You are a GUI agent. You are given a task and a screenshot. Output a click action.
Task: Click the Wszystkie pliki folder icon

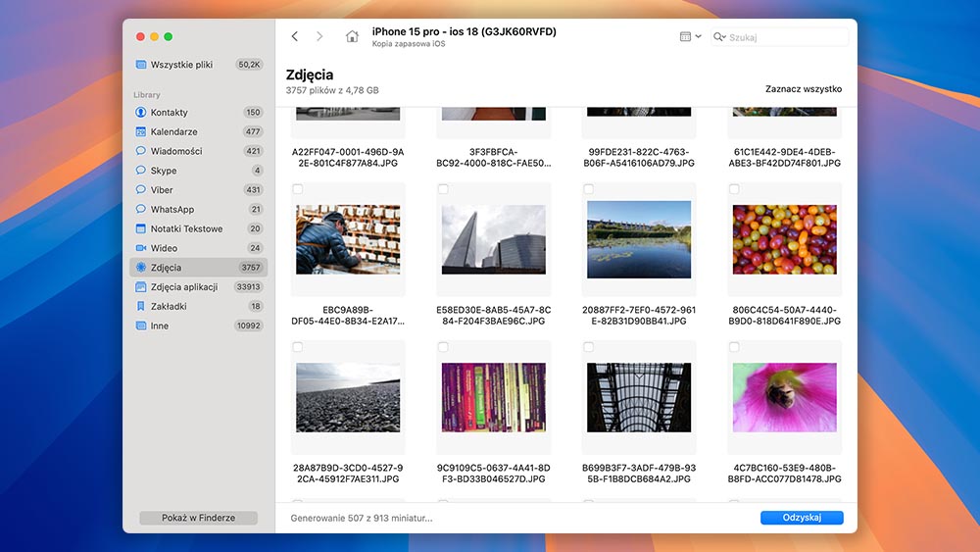pyautogui.click(x=140, y=65)
